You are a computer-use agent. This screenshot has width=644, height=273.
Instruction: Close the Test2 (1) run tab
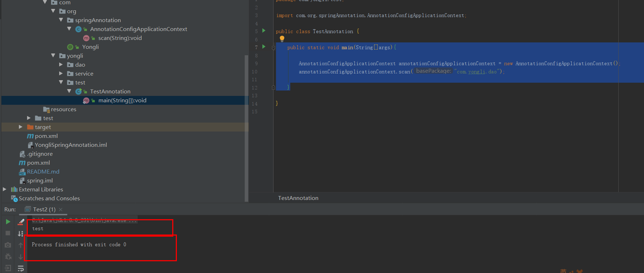pos(61,210)
